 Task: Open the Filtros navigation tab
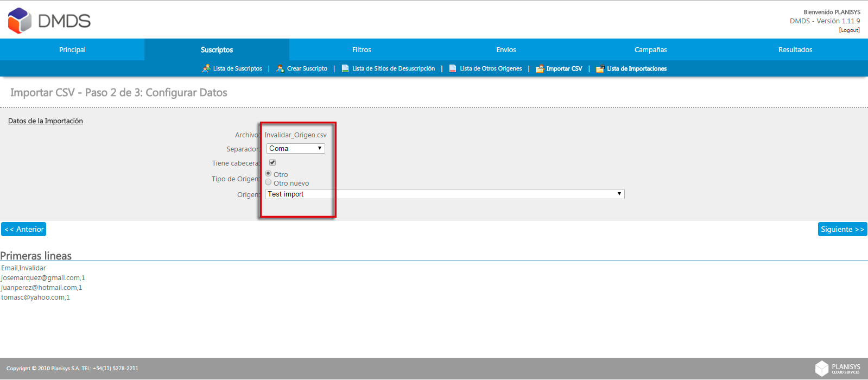point(362,49)
